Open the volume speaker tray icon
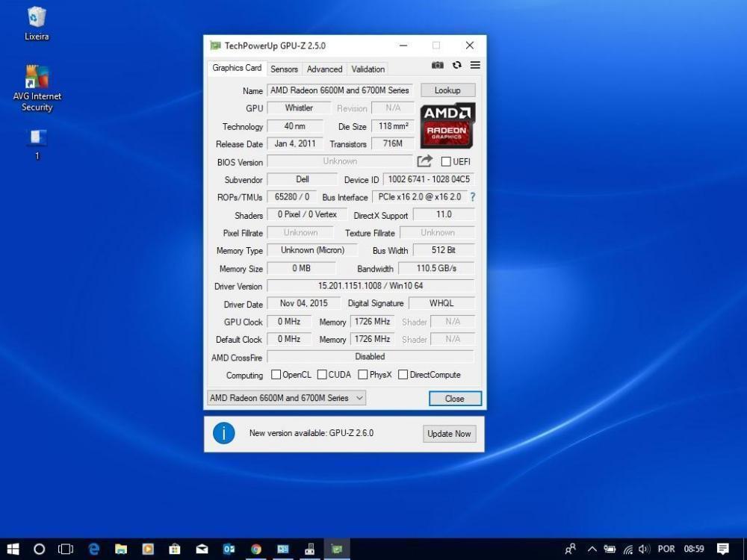The image size is (747, 560). click(x=644, y=549)
